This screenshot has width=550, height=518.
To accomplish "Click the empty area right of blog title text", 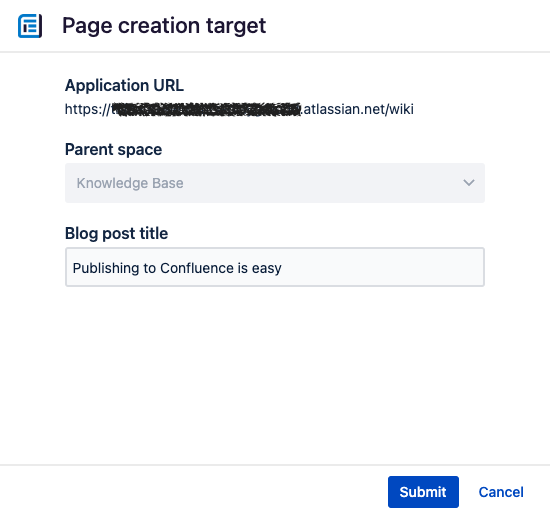I will (382, 267).
